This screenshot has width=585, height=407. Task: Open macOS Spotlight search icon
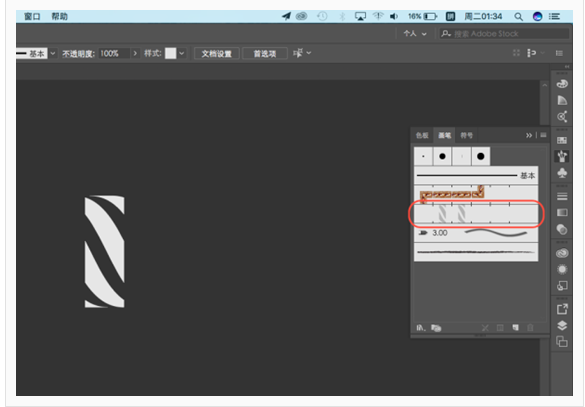point(518,16)
